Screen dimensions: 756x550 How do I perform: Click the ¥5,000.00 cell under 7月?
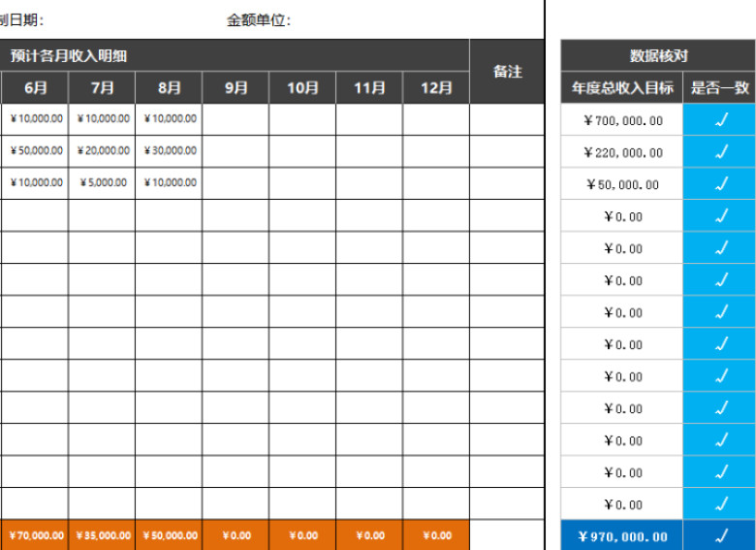point(102,183)
